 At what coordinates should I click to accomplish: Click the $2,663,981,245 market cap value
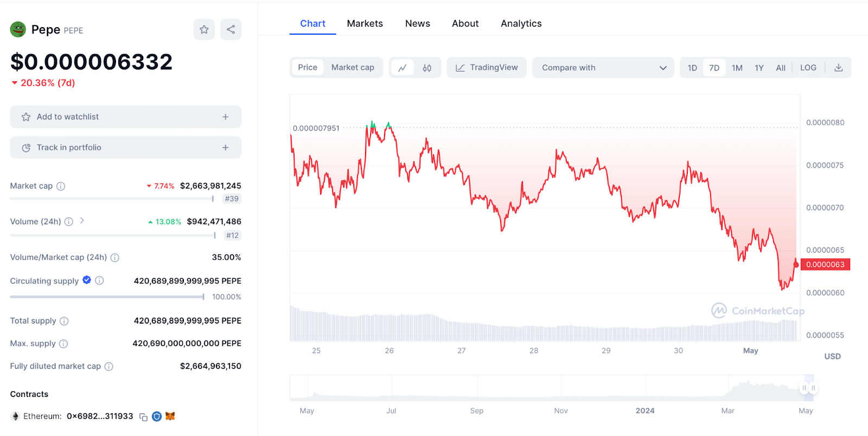tap(210, 186)
